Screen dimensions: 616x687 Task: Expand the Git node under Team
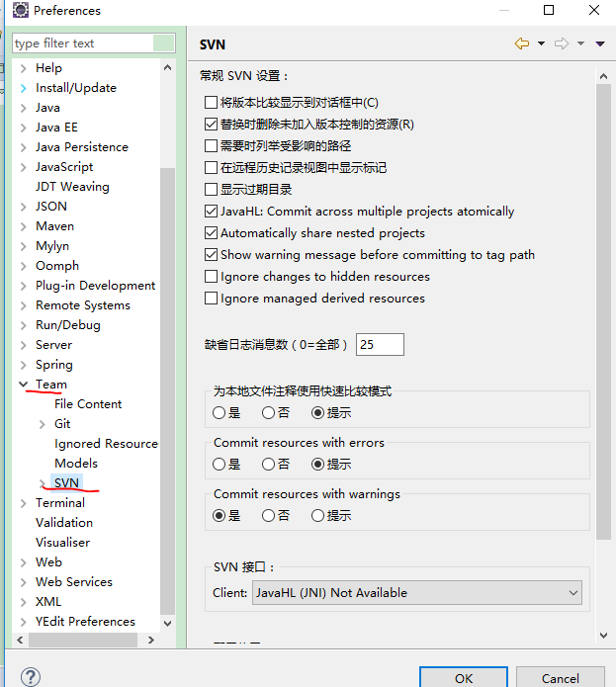[x=43, y=424]
